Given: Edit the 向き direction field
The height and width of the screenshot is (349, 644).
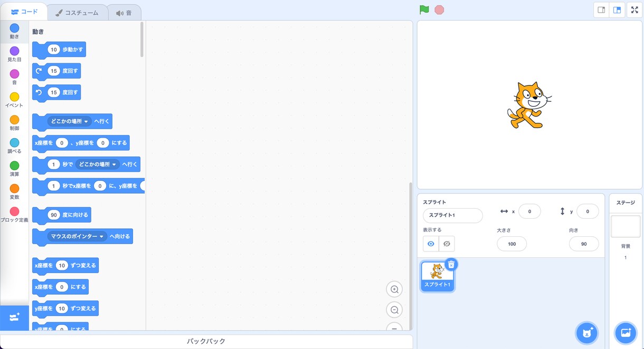Looking at the screenshot, I should pos(584,244).
